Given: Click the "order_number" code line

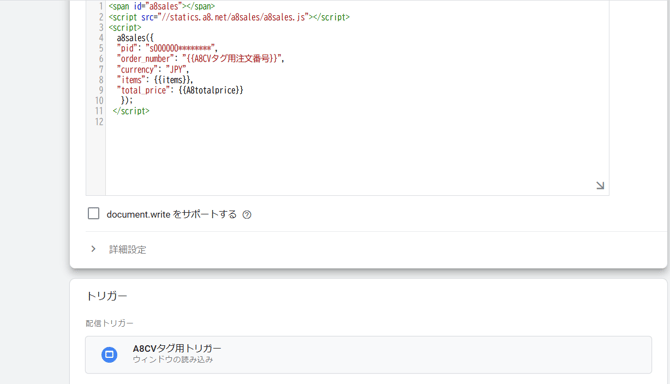Looking at the screenshot, I should (200, 59).
